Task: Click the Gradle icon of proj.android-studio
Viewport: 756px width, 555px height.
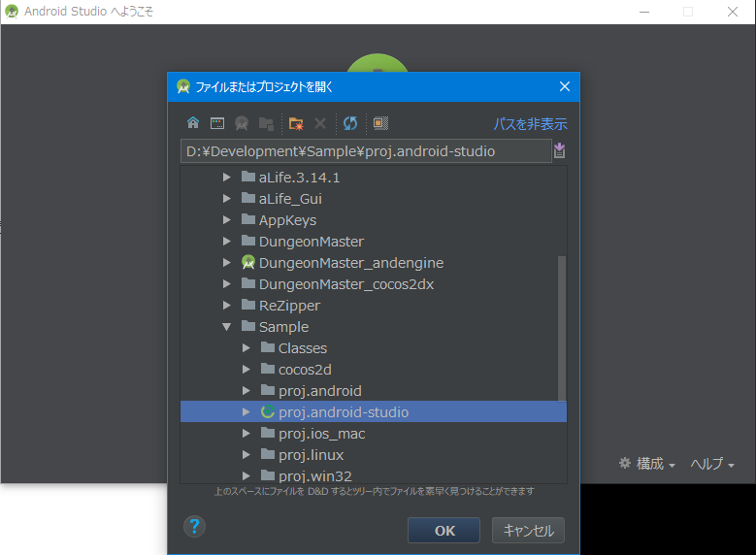Action: pos(268,411)
